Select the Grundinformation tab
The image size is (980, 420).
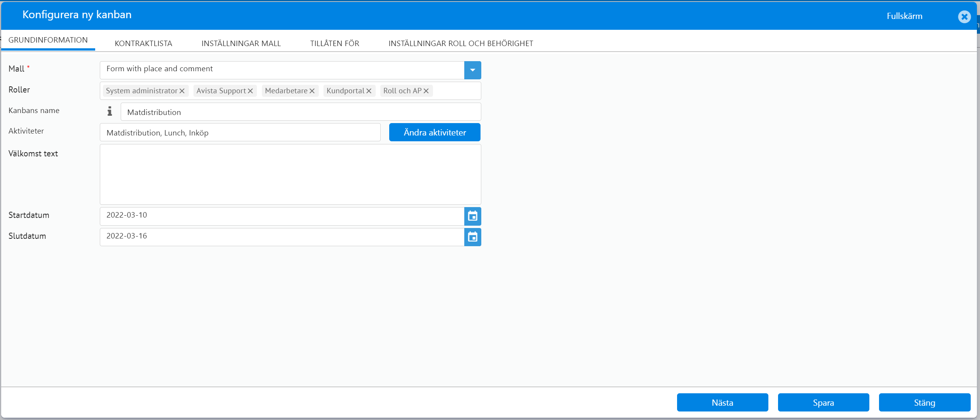pyautogui.click(x=48, y=40)
